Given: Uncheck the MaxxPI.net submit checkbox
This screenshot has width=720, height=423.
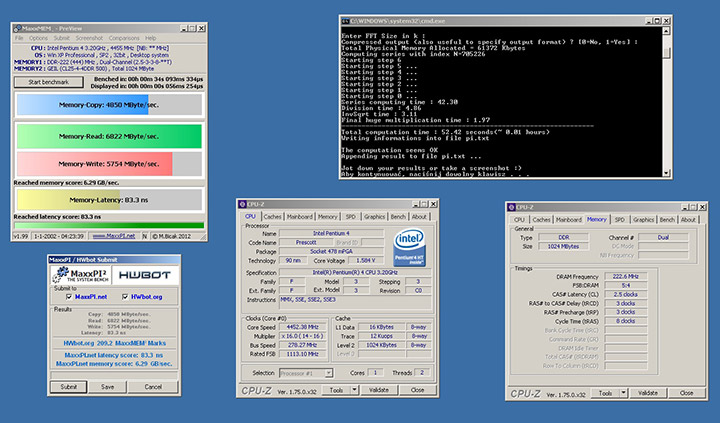Looking at the screenshot, I should coord(70,296).
